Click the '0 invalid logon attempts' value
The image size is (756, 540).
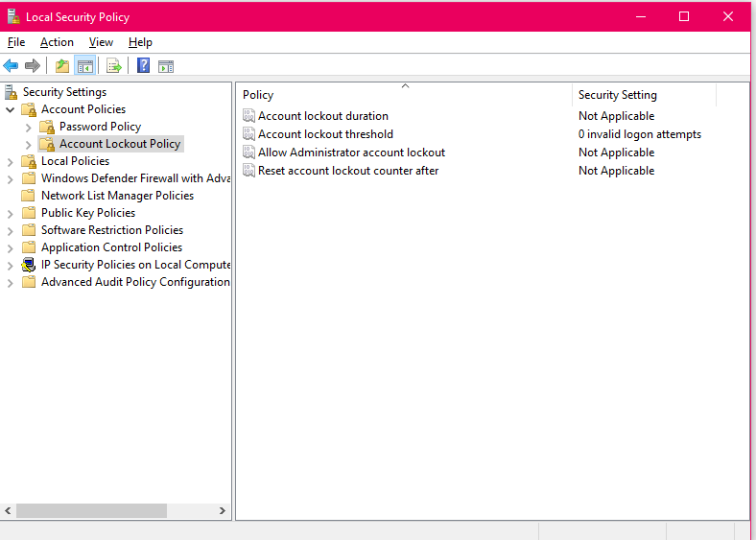click(640, 134)
